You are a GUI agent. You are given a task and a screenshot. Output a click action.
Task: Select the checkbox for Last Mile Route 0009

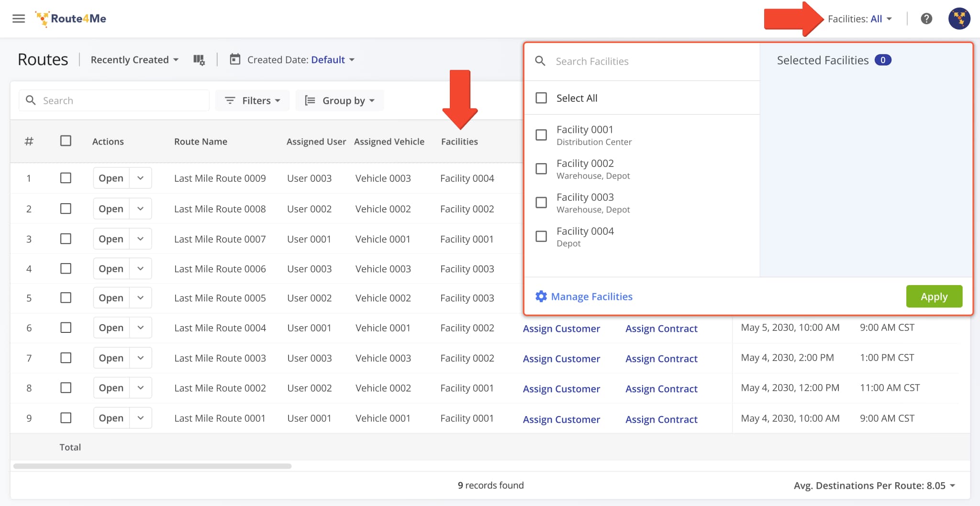point(66,177)
